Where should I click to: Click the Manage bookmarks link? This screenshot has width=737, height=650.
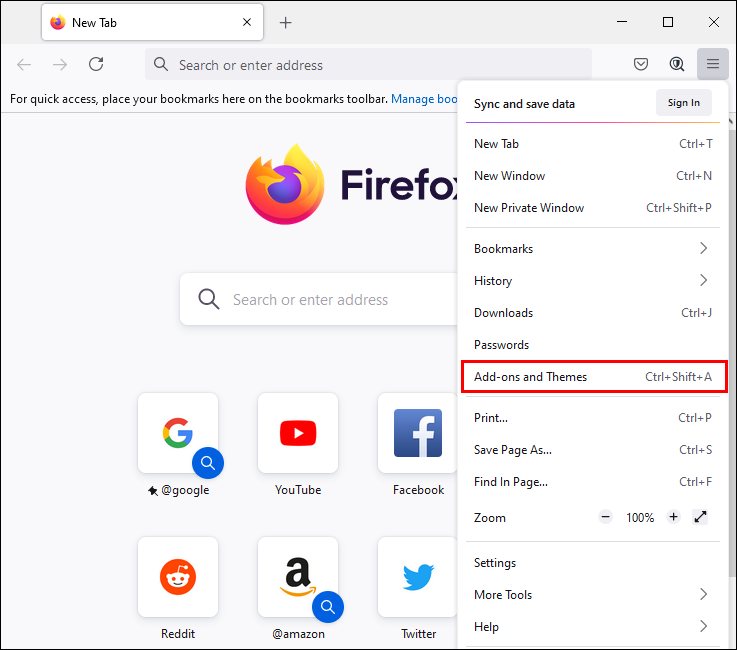[424, 99]
